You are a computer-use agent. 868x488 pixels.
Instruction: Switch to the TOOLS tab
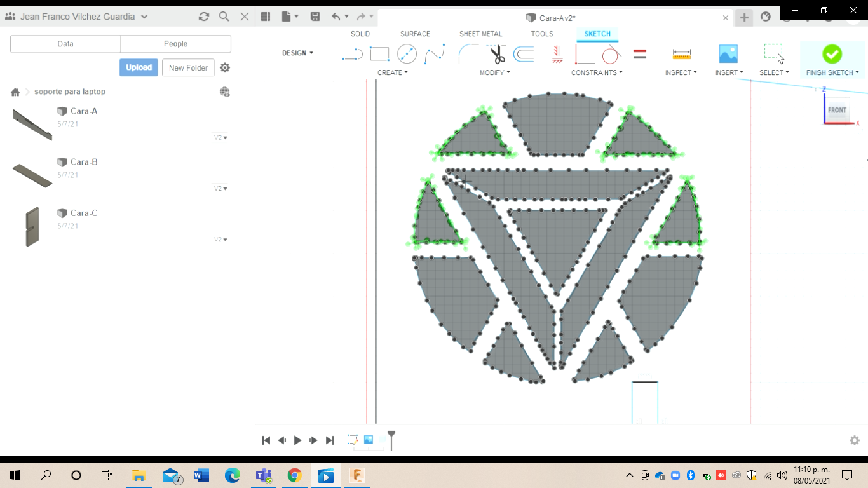pyautogui.click(x=542, y=34)
